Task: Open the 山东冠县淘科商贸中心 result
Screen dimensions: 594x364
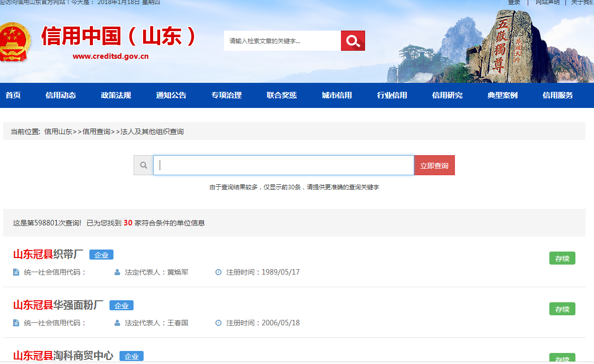Action: point(63,355)
